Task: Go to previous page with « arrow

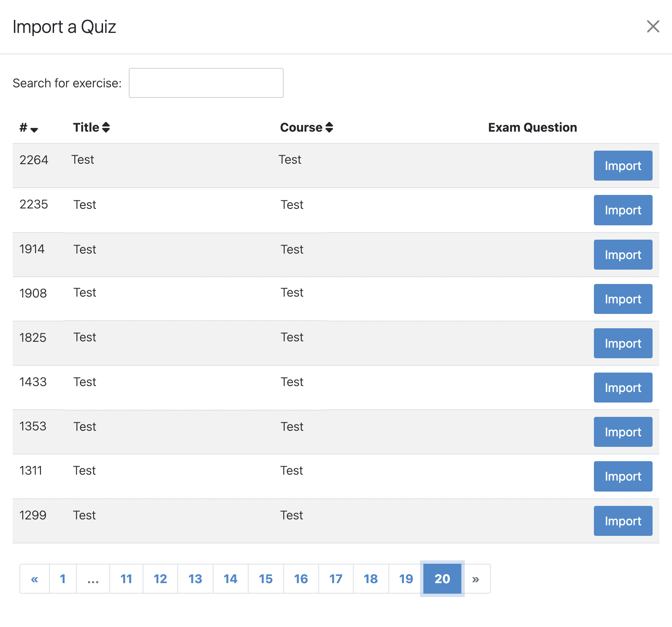Action: 35,579
